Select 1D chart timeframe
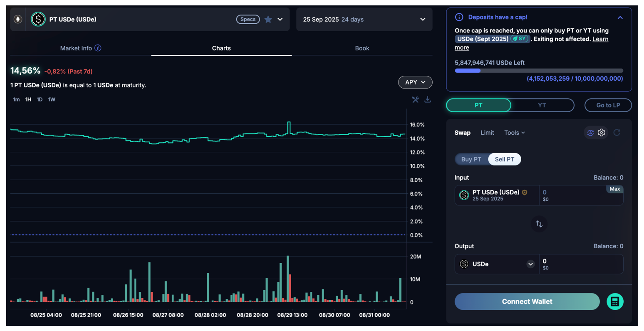This screenshot has height=331, width=644. pos(40,99)
